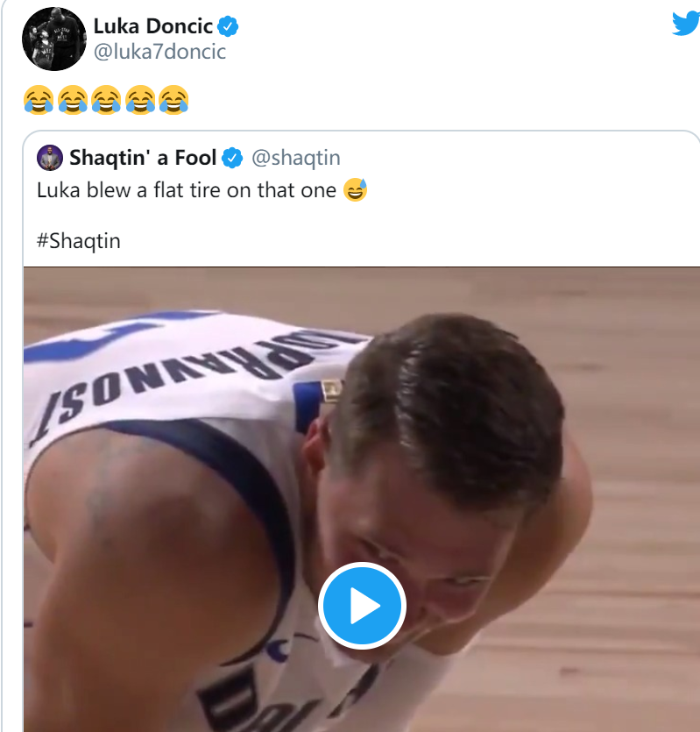Click blank space right of the #Shaqtin hashtag
700x732 pixels.
tap(394, 241)
